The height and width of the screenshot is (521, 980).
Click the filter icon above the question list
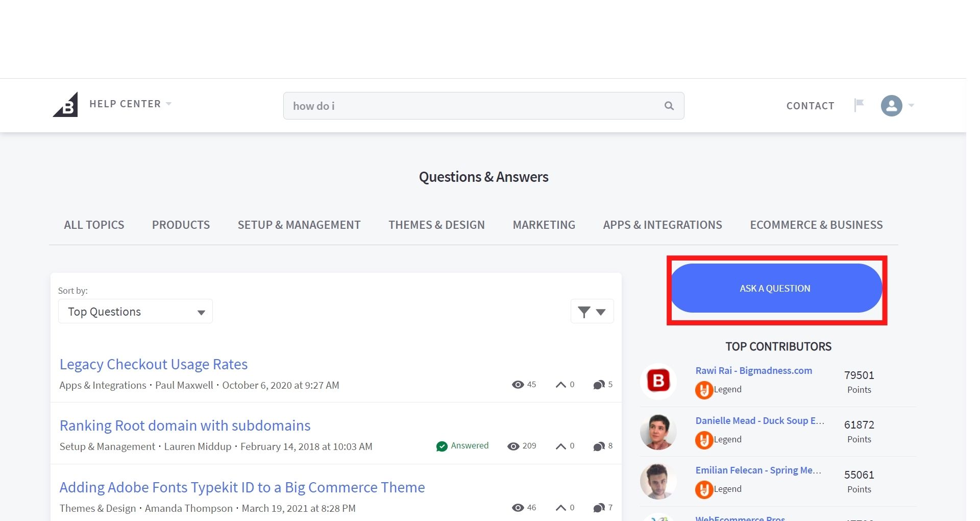(x=584, y=311)
